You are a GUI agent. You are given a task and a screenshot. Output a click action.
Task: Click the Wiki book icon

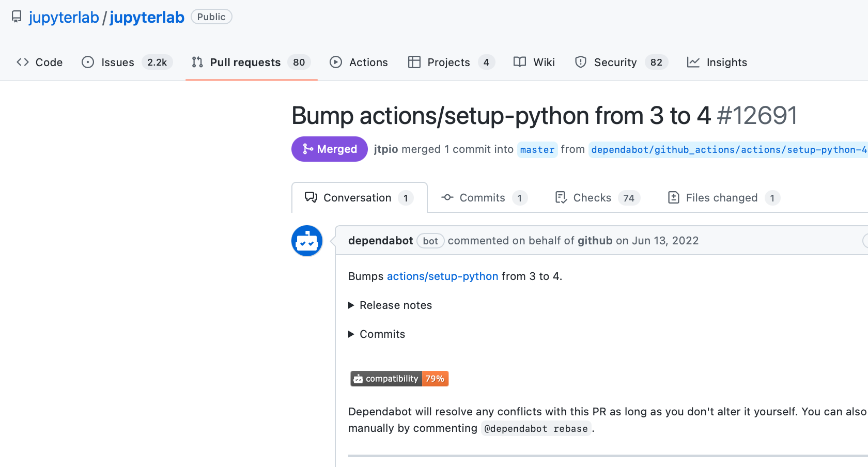520,62
